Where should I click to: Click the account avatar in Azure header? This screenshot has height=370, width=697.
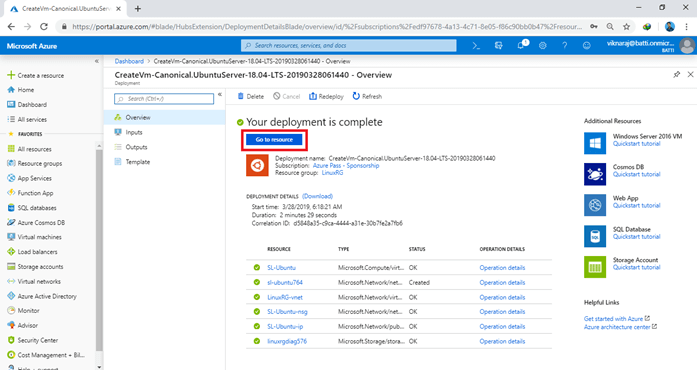(687, 45)
